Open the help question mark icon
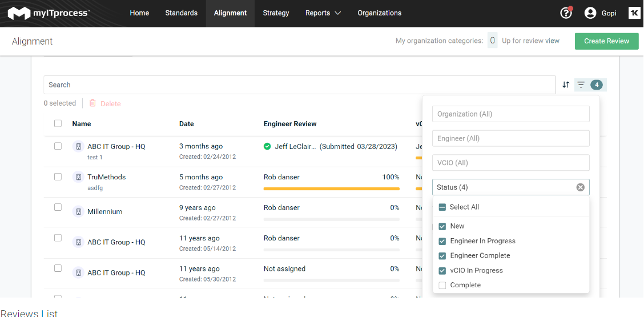 [566, 13]
